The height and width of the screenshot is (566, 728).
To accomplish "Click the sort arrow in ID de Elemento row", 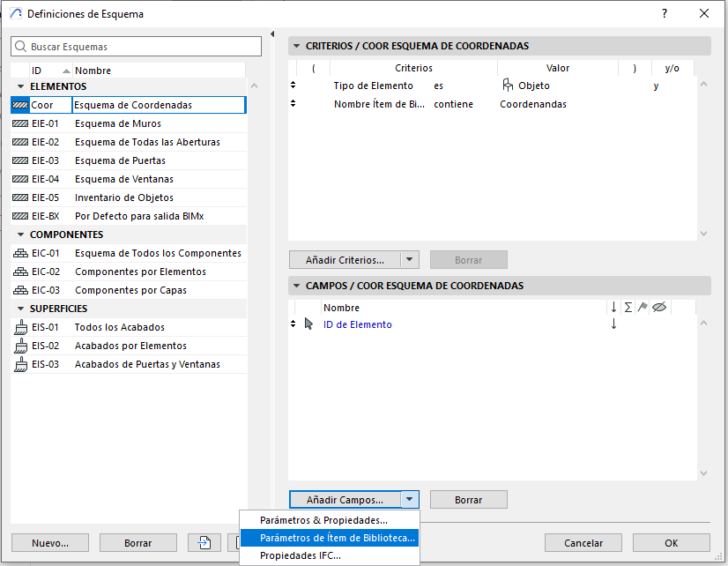I will (613, 324).
